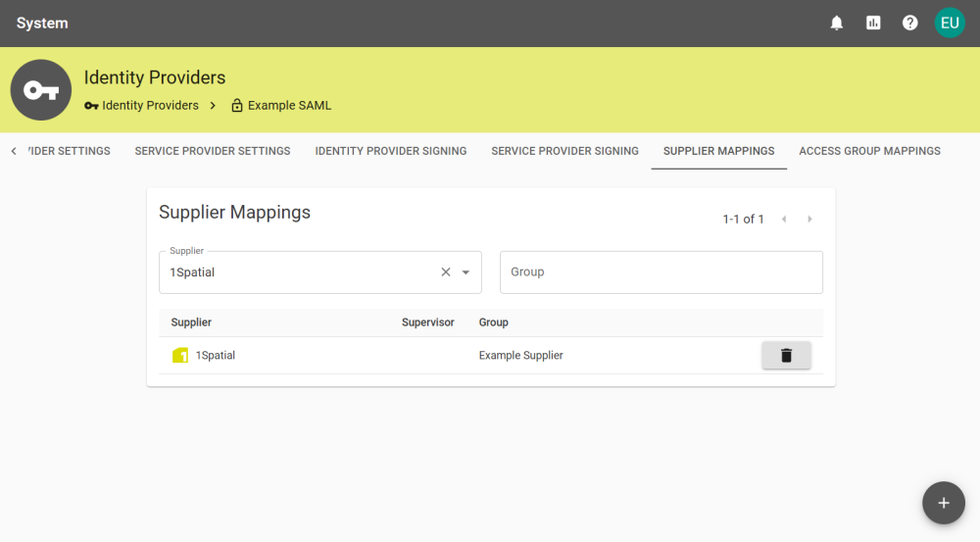Click the 1Spatial yellow logo icon
980x542 pixels.
180,355
